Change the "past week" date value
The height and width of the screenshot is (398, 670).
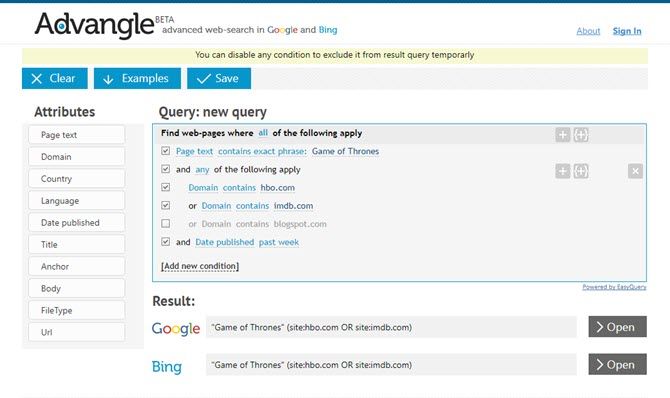tap(279, 242)
